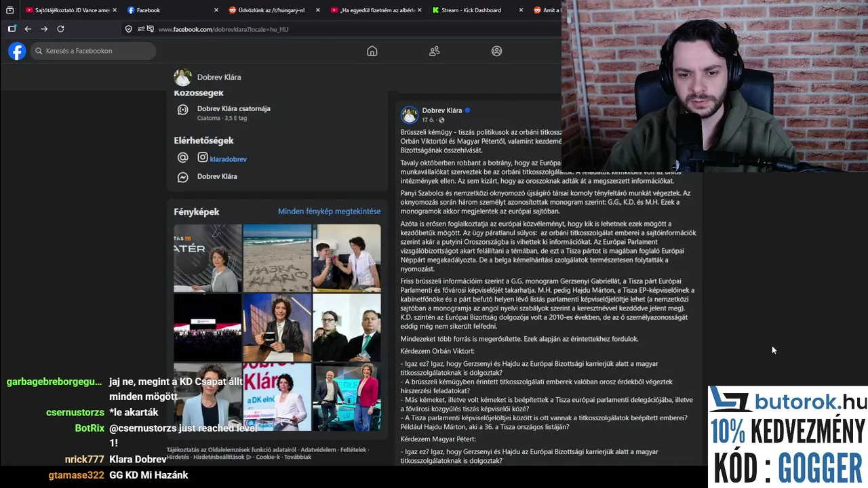Click the Elérhetőségek section heading
This screenshot has width=868, height=488.
tap(203, 140)
